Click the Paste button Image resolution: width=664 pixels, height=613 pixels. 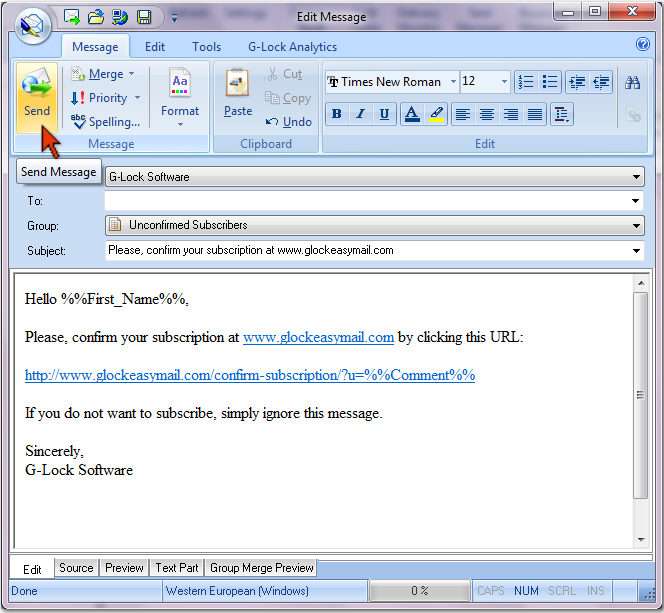click(x=238, y=93)
